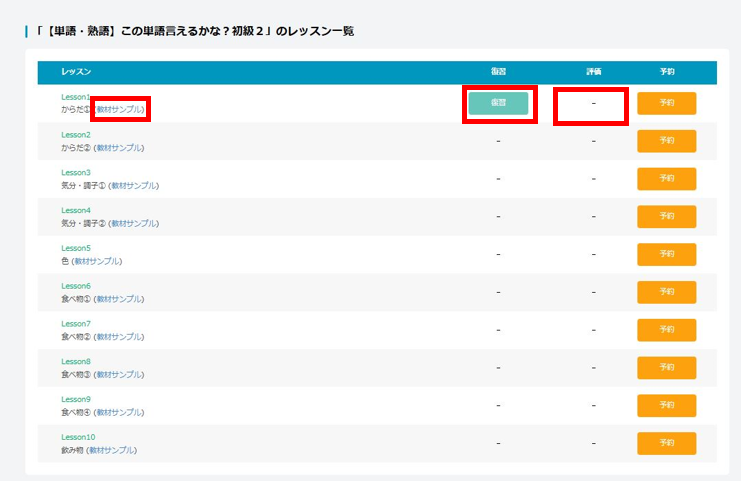Click the レッスン column header
This screenshot has width=741, height=481.
[x=76, y=72]
